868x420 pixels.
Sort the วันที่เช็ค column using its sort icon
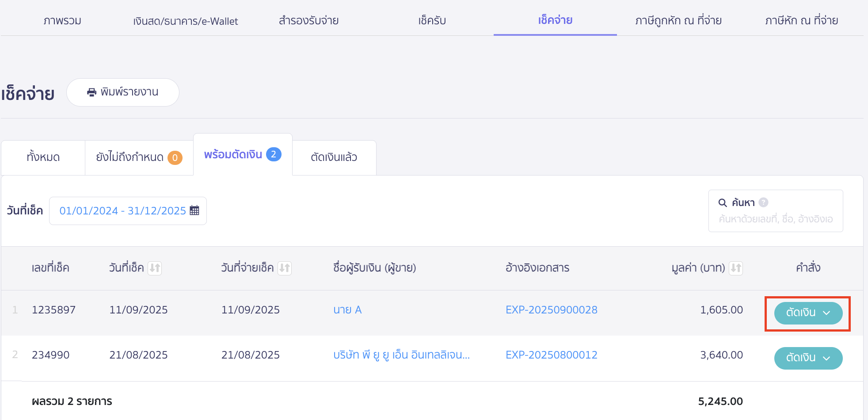coord(155,268)
